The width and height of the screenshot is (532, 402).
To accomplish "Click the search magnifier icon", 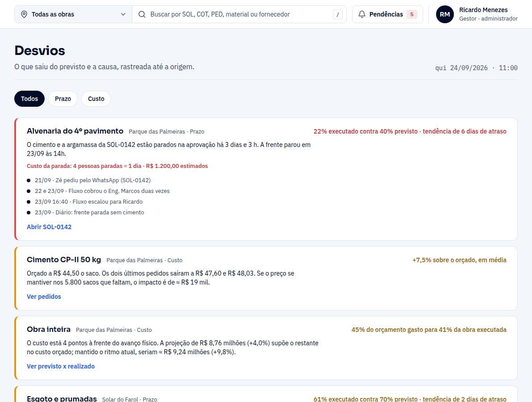I will pos(142,14).
